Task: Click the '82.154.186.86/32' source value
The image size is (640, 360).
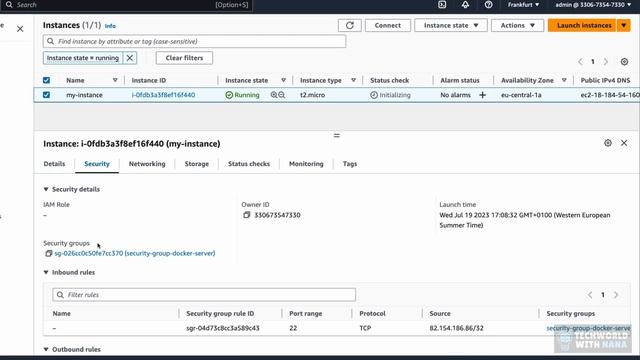Action: coord(456,328)
